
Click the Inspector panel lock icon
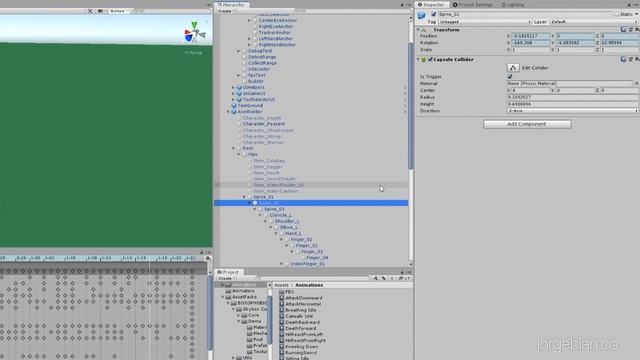pos(629,4)
